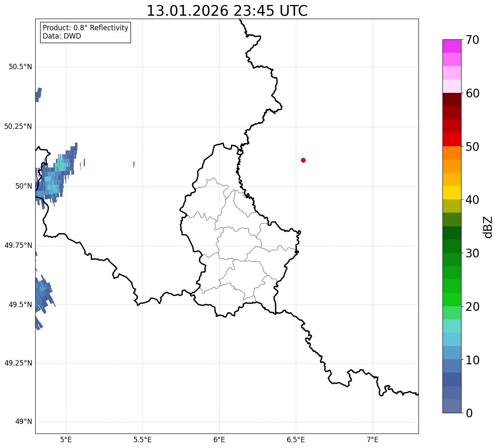This screenshot has width=498, height=448.
Task: Click the 5°E longitude label
Action: point(66,439)
